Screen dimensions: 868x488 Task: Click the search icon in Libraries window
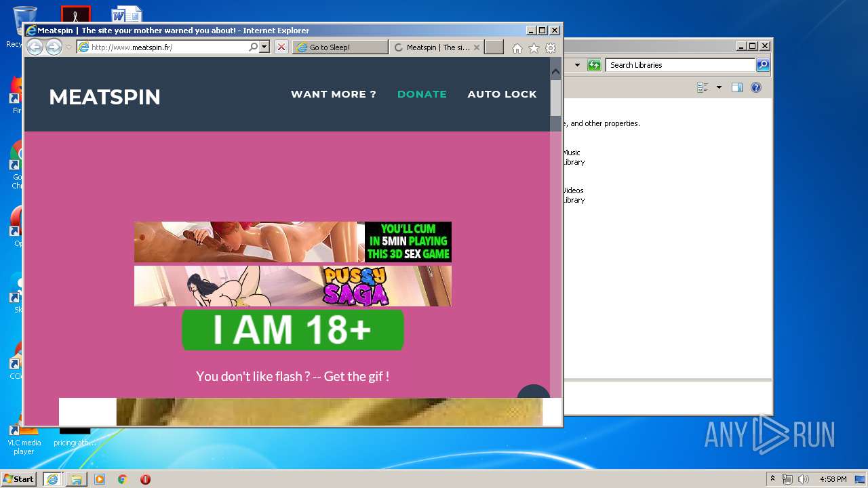(x=763, y=65)
